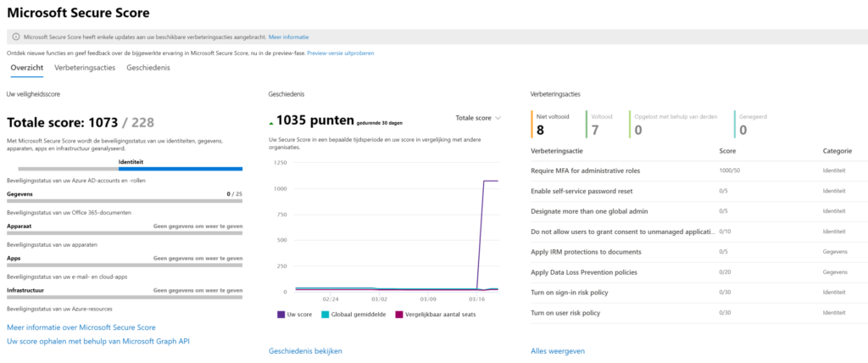868x363 pixels.
Task: Open the Totale score dropdown
Action: click(x=478, y=118)
